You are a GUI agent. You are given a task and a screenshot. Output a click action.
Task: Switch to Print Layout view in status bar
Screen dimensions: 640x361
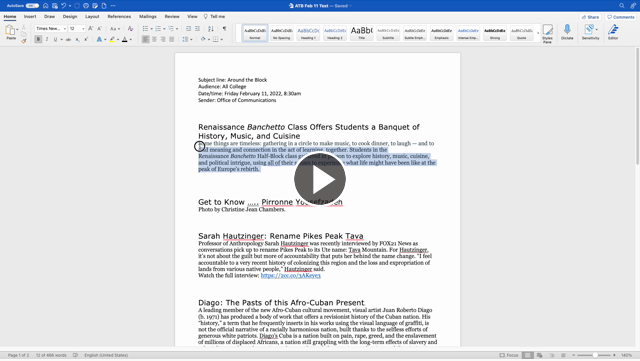527,355
